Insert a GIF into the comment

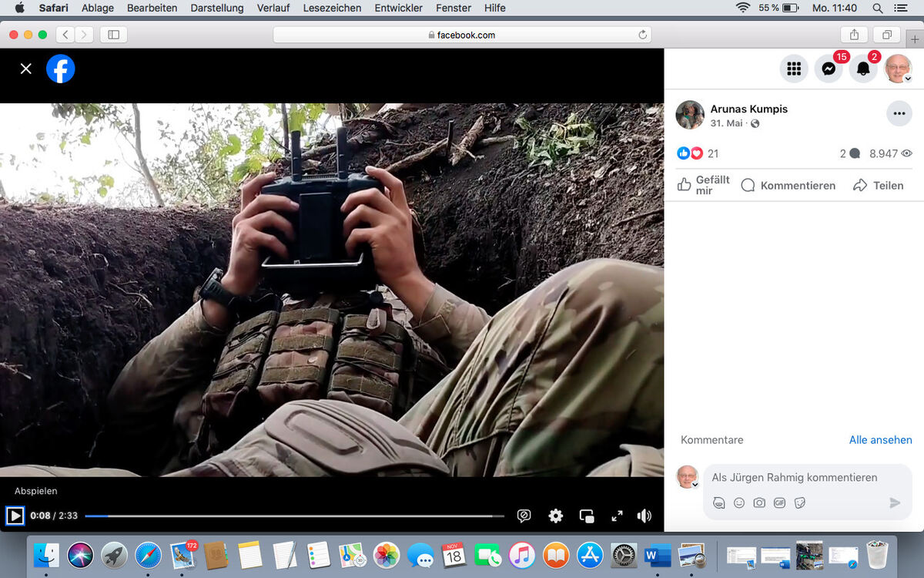click(779, 502)
